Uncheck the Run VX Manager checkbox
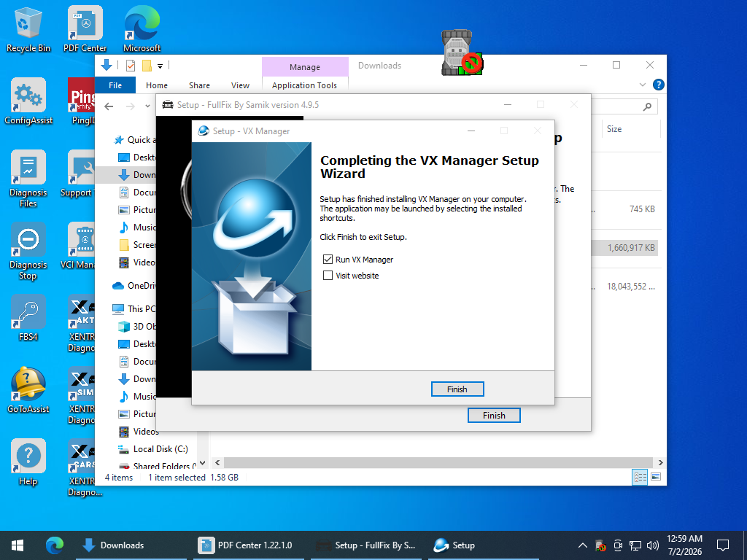The width and height of the screenshot is (747, 560). point(328,259)
